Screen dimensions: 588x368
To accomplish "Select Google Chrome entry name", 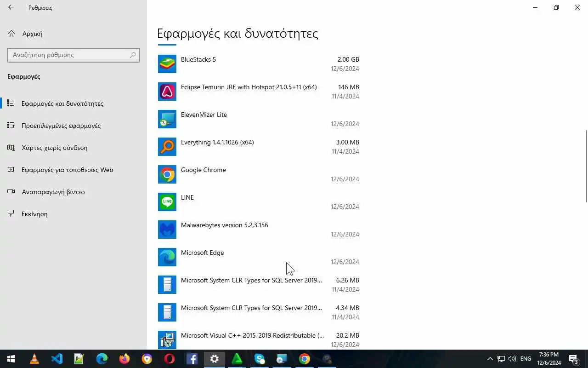I will pos(204,170).
